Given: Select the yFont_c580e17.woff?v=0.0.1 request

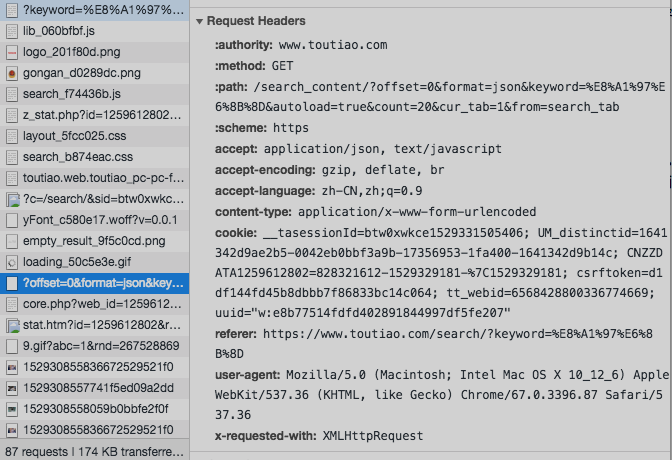Looking at the screenshot, I should (x=94, y=220).
